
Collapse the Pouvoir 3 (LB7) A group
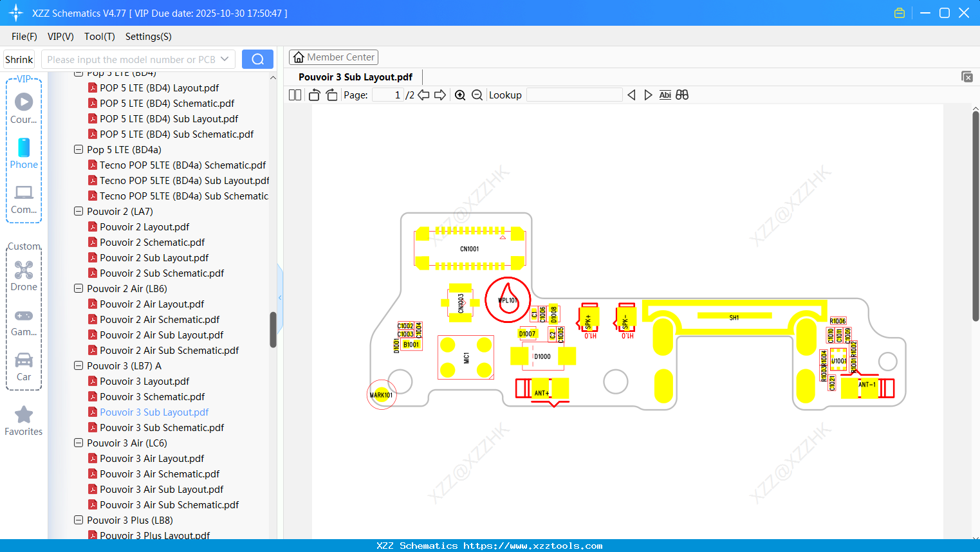(78, 365)
